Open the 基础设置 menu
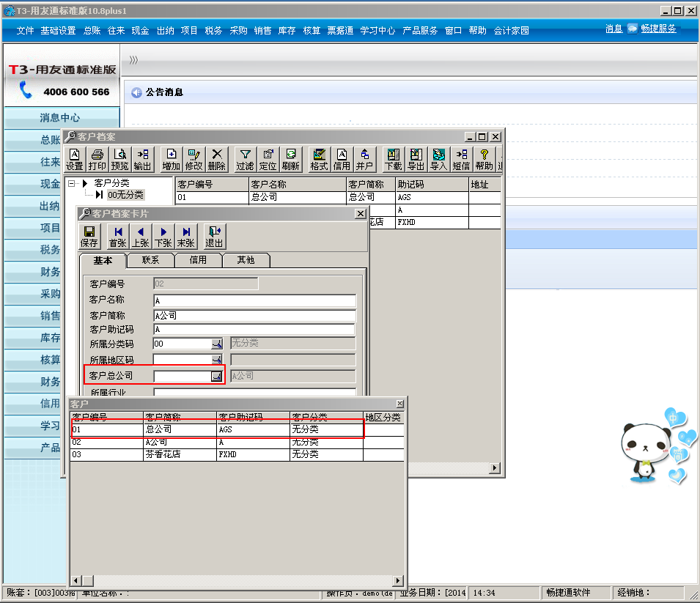This screenshot has width=700, height=603. click(58, 30)
